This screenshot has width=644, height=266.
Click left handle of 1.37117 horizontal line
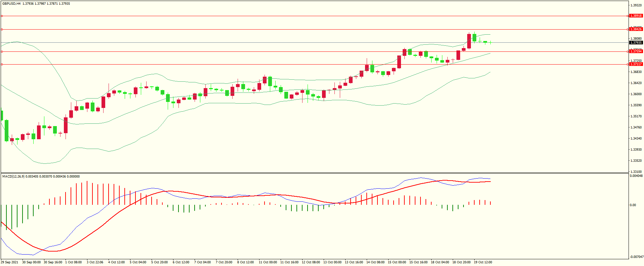coord(2,64)
